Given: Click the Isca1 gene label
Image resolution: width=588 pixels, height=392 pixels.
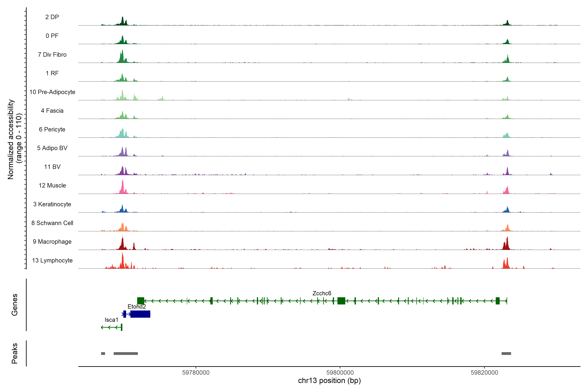Looking at the screenshot, I should [111, 320].
